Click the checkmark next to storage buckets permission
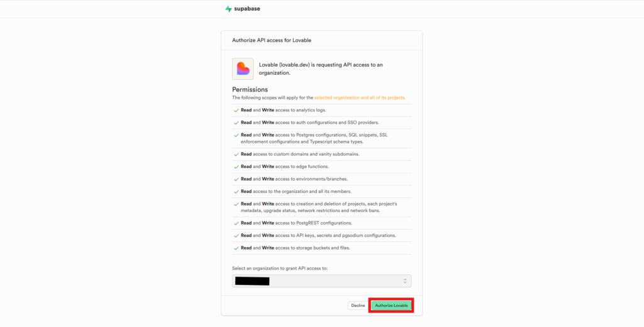 236,248
